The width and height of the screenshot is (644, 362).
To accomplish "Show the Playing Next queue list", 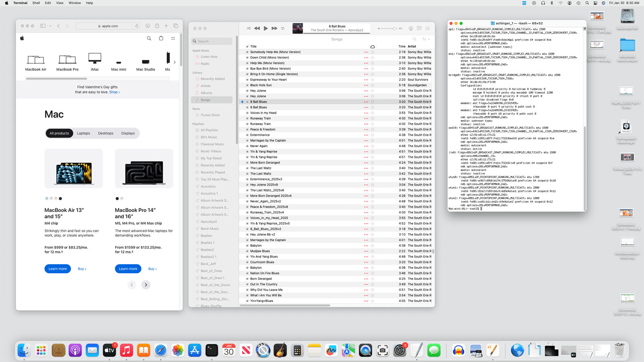I will pyautogui.click(x=427, y=28).
